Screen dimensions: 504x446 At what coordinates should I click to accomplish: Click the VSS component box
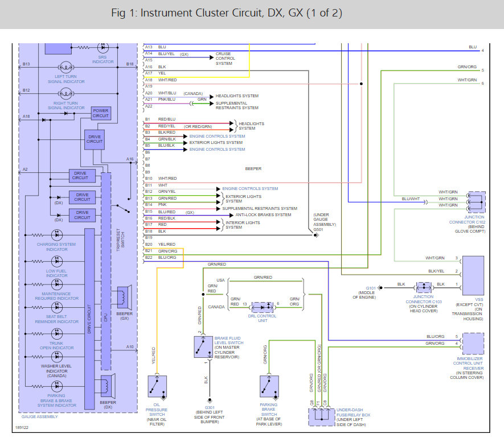click(473, 275)
